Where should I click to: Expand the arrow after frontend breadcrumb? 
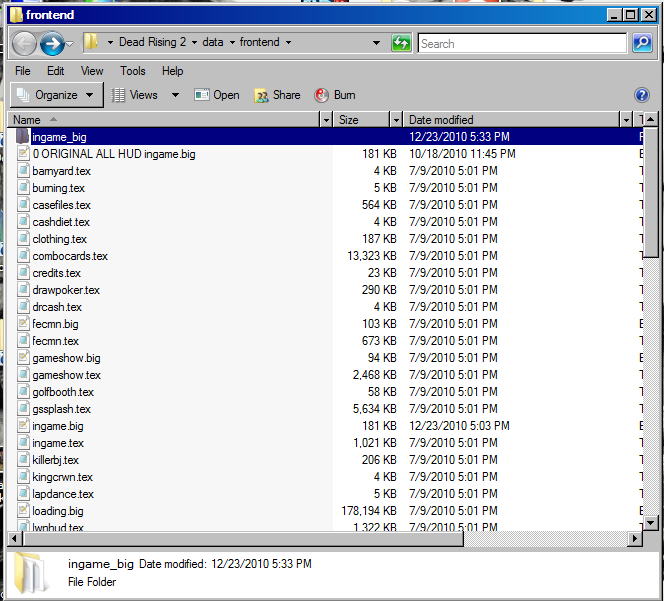[x=288, y=43]
